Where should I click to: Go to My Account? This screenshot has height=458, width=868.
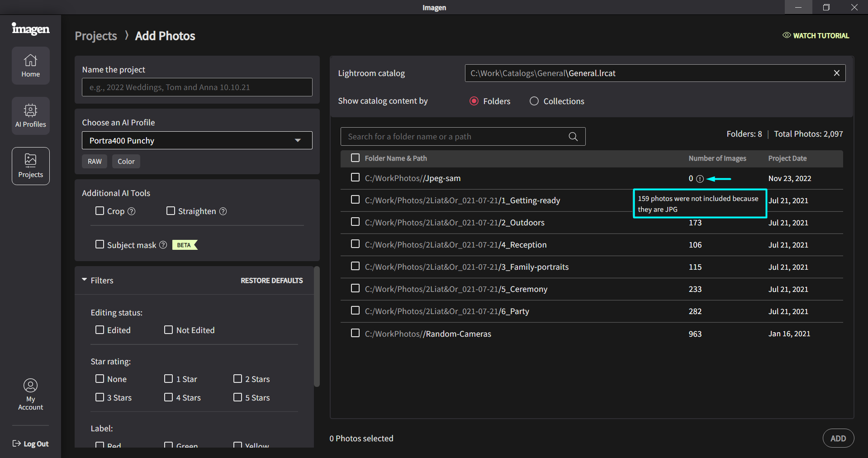pos(30,394)
